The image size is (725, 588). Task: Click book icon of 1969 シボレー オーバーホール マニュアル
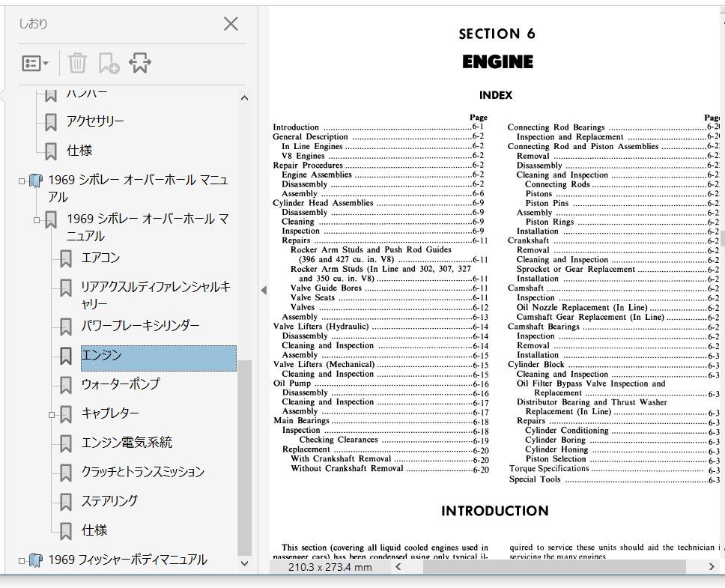pos(36,181)
